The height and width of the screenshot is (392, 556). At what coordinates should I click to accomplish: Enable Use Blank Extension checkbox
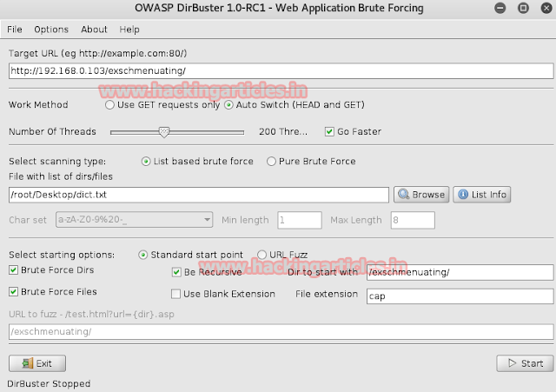(x=175, y=294)
